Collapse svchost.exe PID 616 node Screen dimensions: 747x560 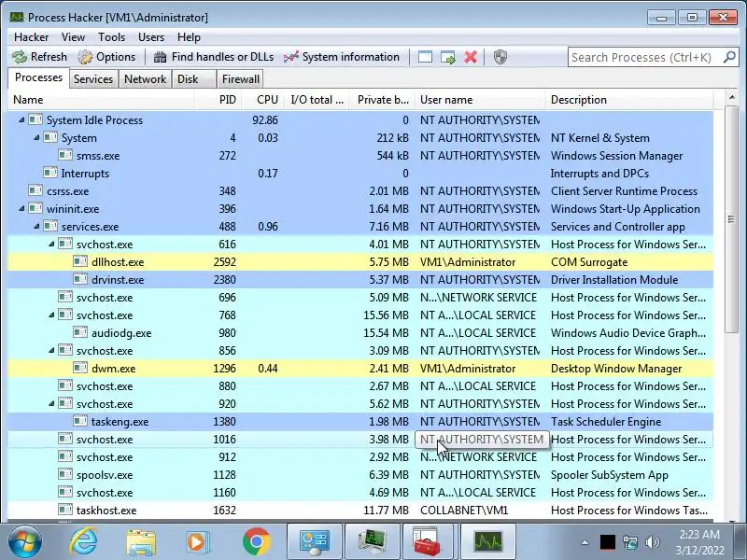(x=51, y=245)
